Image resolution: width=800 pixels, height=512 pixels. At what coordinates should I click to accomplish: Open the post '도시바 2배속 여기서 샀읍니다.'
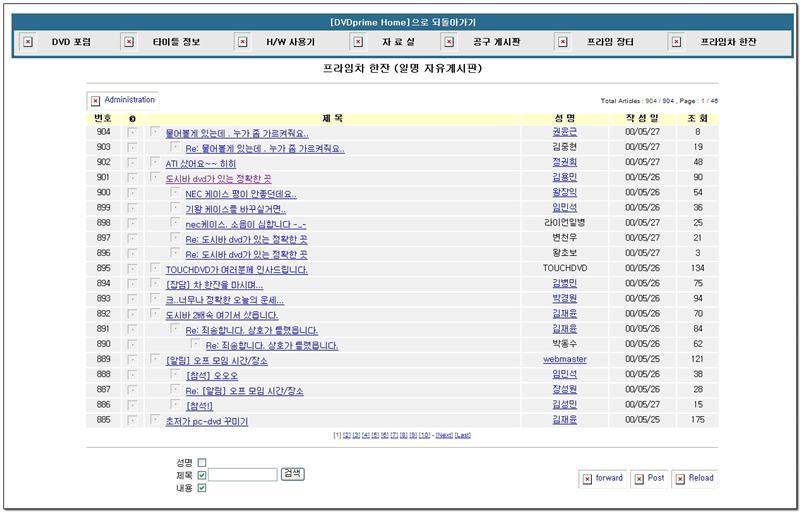tap(221, 315)
